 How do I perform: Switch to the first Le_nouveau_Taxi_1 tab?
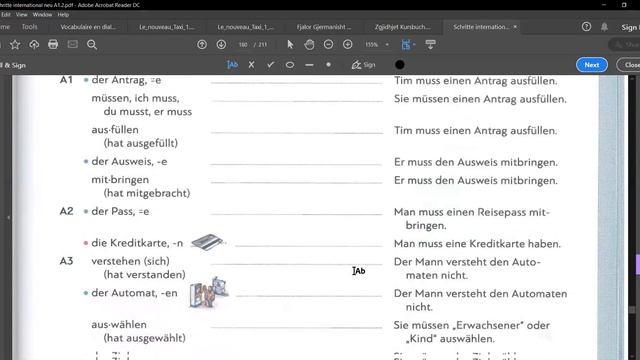click(166, 27)
